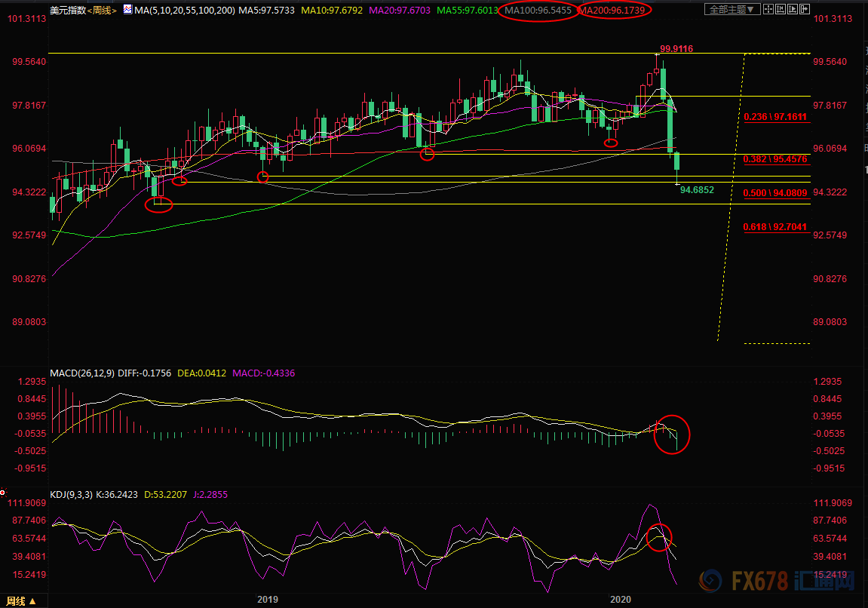Viewport: 868px width, 608px height.
Task: Click the 2020 label on time axis
Action: pyautogui.click(x=620, y=600)
